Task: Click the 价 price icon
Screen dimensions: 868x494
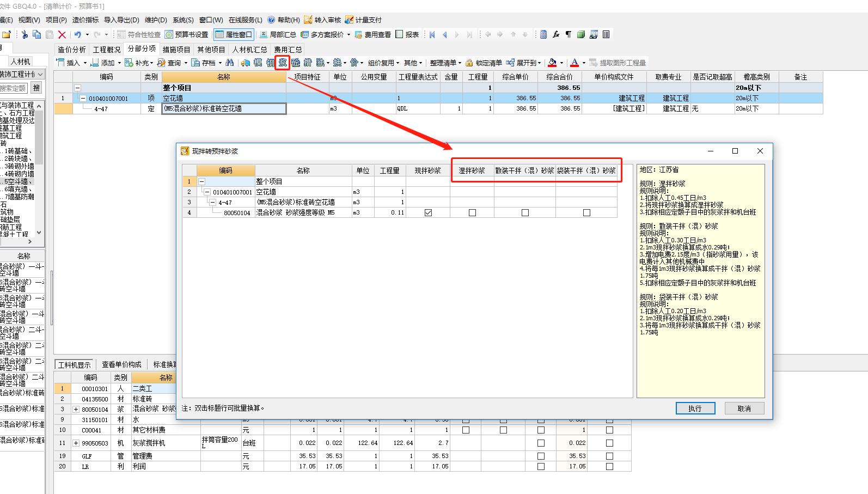Action: click(x=354, y=63)
